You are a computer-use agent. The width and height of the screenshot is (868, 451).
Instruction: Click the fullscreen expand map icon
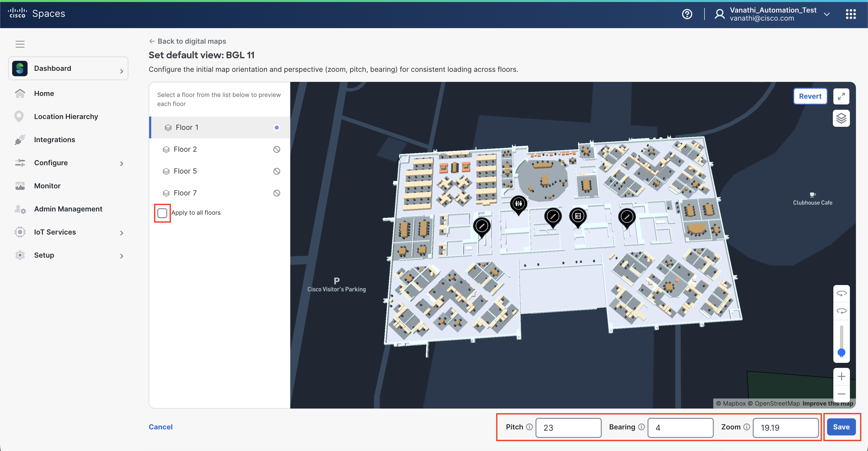point(841,96)
